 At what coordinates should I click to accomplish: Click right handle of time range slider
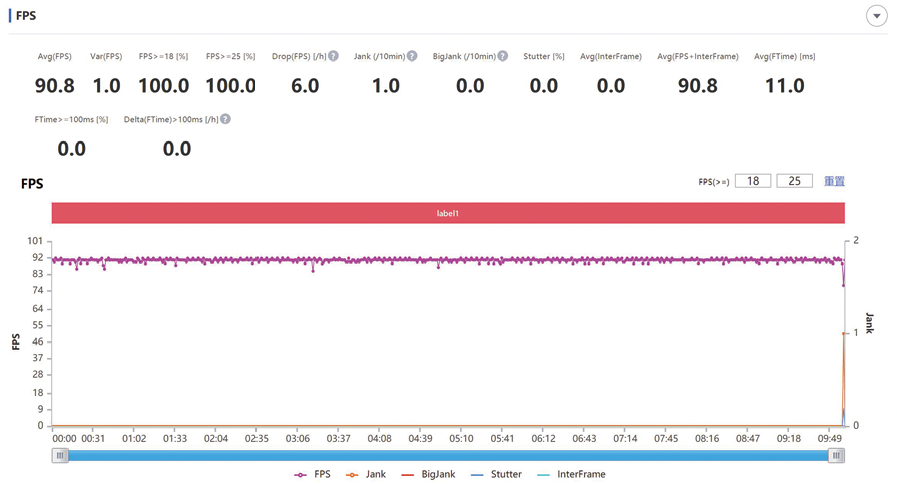[836, 455]
